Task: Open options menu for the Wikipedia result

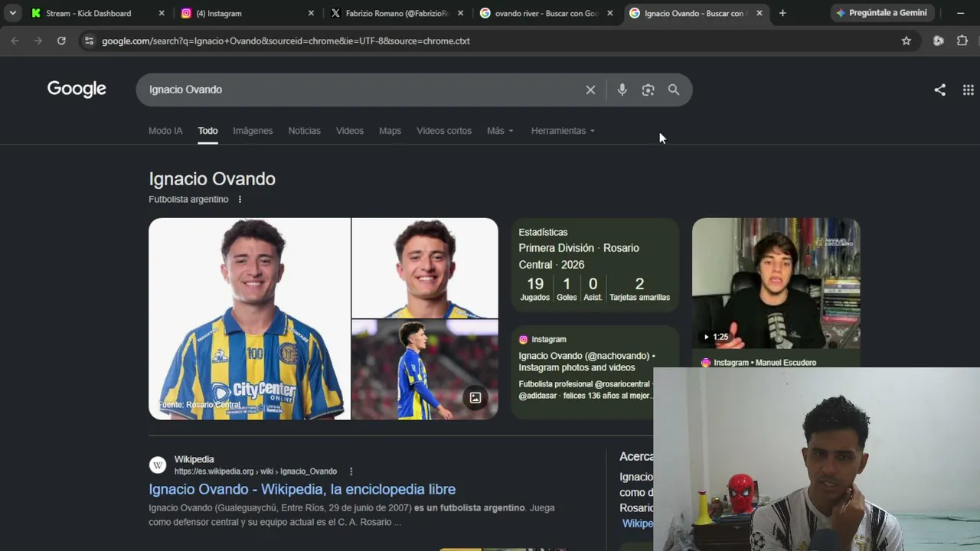Action: (x=351, y=471)
